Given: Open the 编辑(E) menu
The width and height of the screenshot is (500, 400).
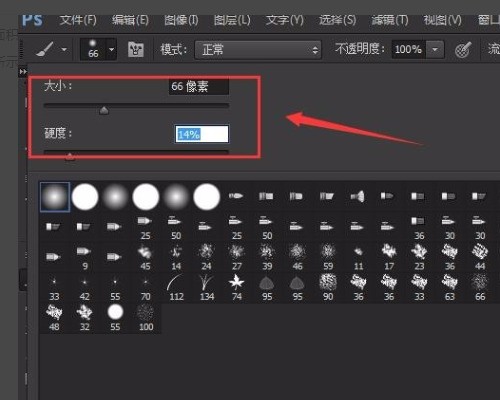Looking at the screenshot, I should click(130, 20).
